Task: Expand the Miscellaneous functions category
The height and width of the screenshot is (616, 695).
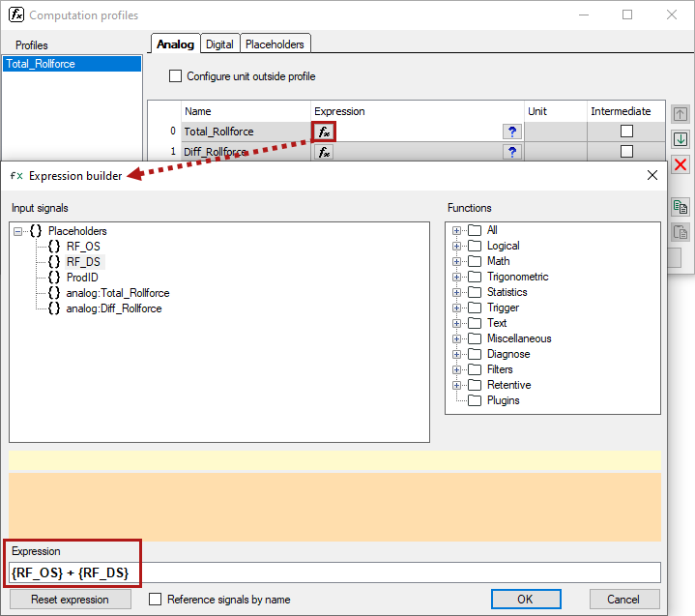Action: click(456, 338)
